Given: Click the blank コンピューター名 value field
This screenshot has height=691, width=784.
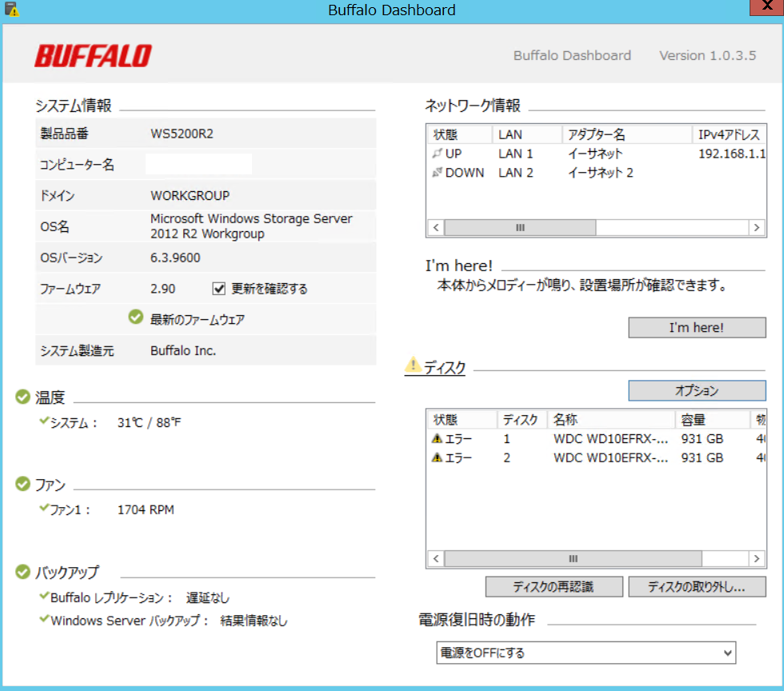Looking at the screenshot, I should pyautogui.click(x=198, y=164).
